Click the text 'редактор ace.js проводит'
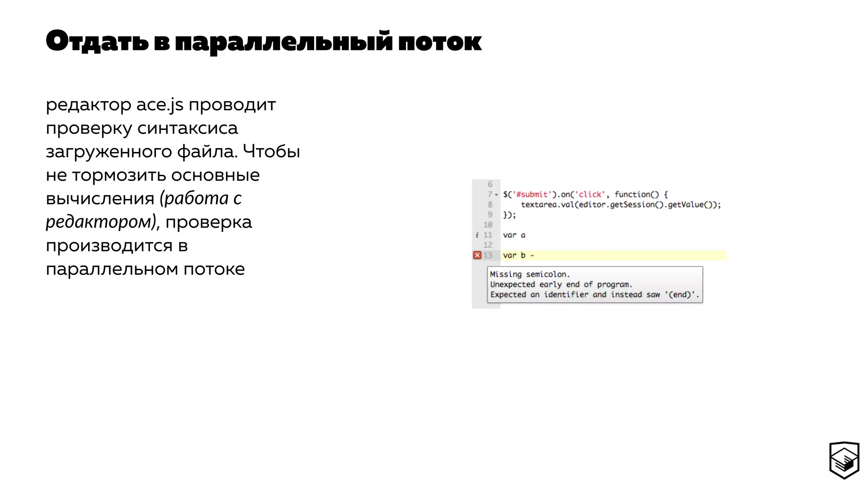Screen dimensions: 868x488 (161, 105)
